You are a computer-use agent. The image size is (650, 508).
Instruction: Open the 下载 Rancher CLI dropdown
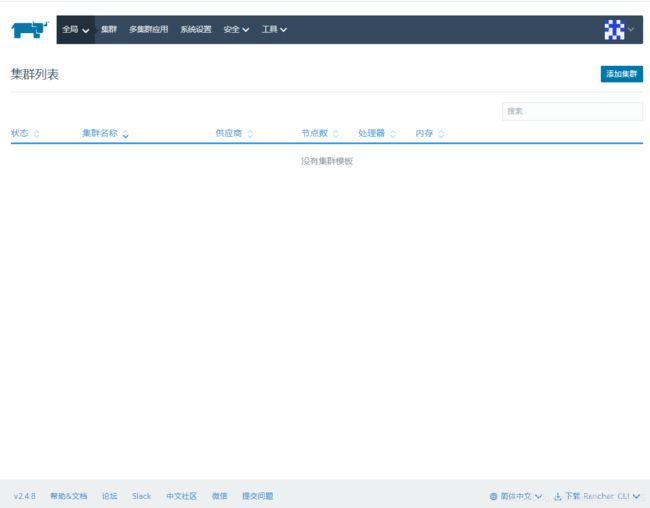(597, 496)
